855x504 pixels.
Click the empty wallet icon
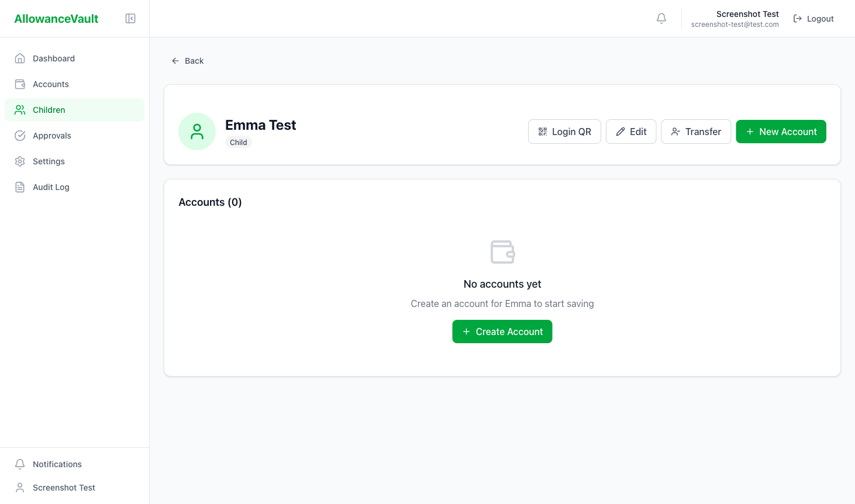[502, 252]
